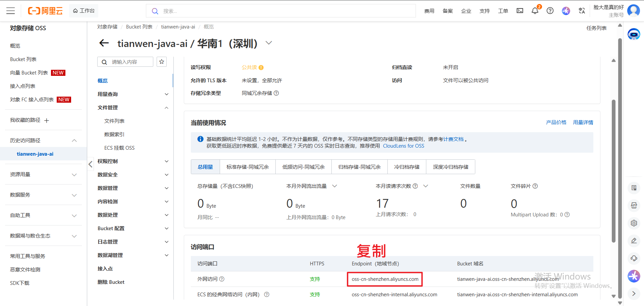Screen dimensions: 644x306
Task: Switch to 冷归档存储 tab
Action: tap(407, 167)
